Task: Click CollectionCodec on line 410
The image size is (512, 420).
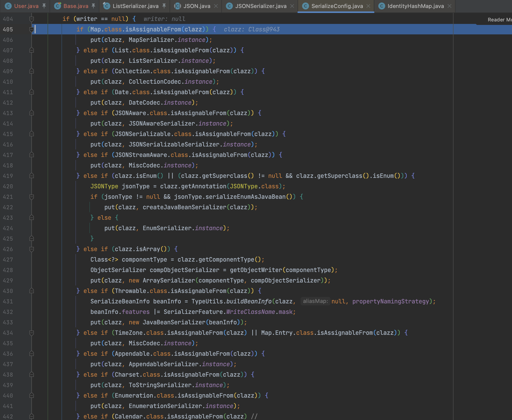Action: tap(155, 82)
